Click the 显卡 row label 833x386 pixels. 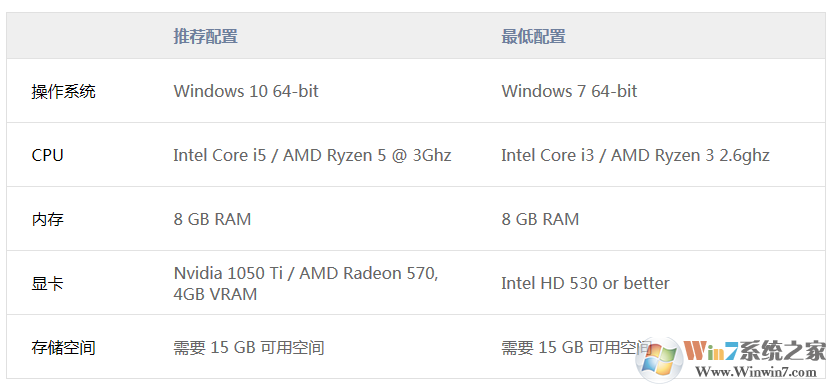click(x=47, y=284)
